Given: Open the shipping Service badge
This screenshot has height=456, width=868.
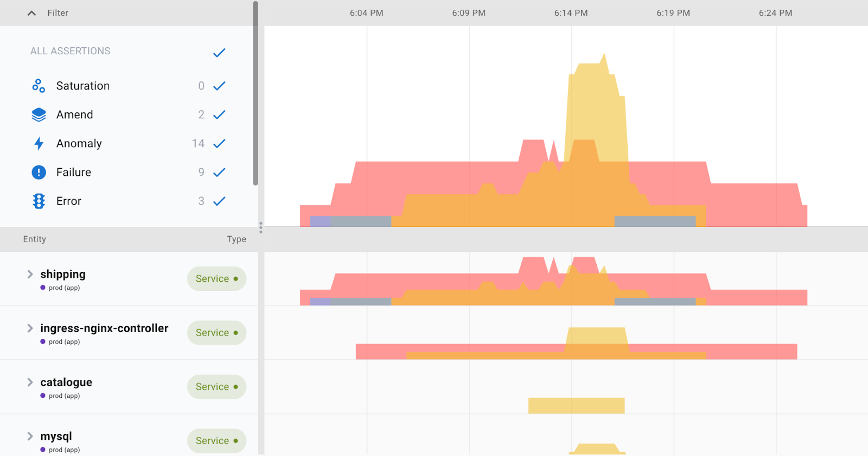Looking at the screenshot, I should click(x=216, y=278).
